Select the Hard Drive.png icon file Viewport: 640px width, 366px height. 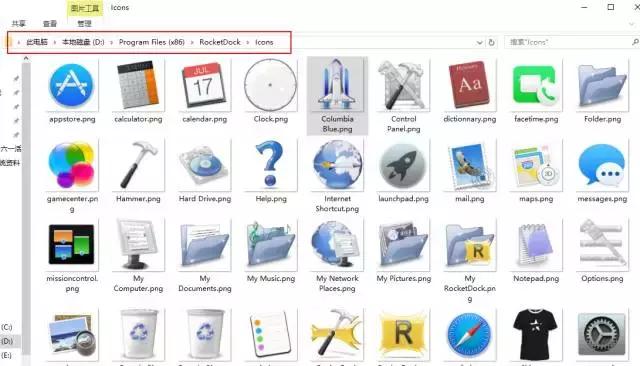(204, 171)
